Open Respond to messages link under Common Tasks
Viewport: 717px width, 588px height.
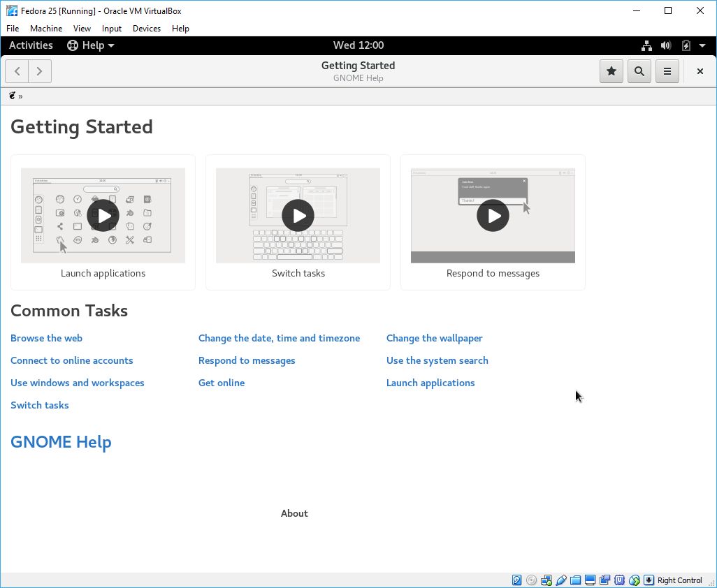pos(247,360)
